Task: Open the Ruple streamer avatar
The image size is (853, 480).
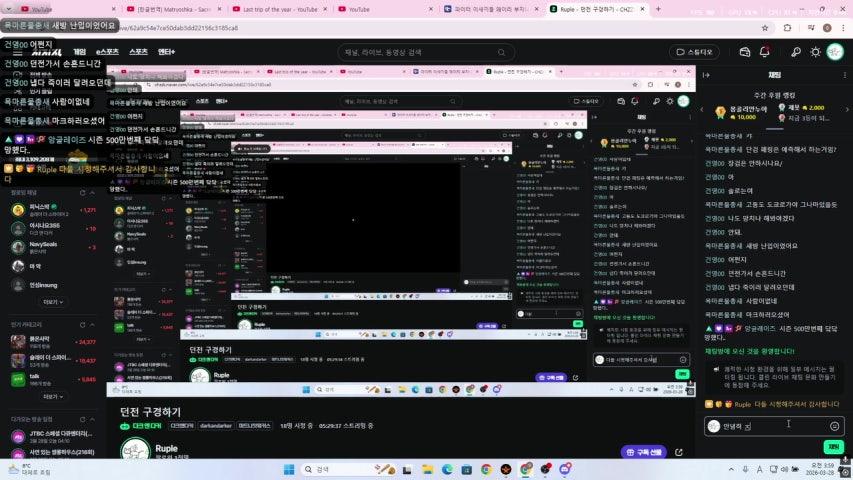Action: click(x=135, y=450)
